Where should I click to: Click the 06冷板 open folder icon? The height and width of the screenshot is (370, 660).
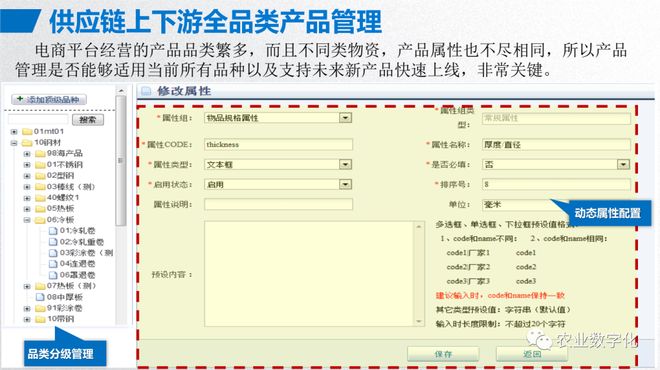pyautogui.click(x=40, y=220)
